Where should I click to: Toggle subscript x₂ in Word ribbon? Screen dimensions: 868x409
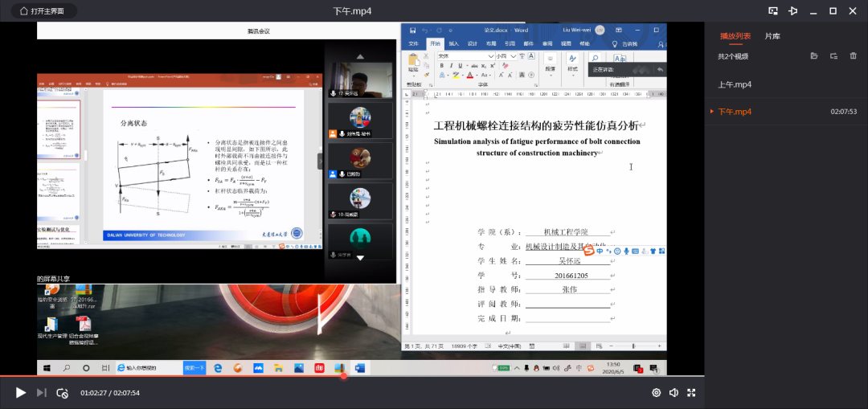[x=485, y=66]
